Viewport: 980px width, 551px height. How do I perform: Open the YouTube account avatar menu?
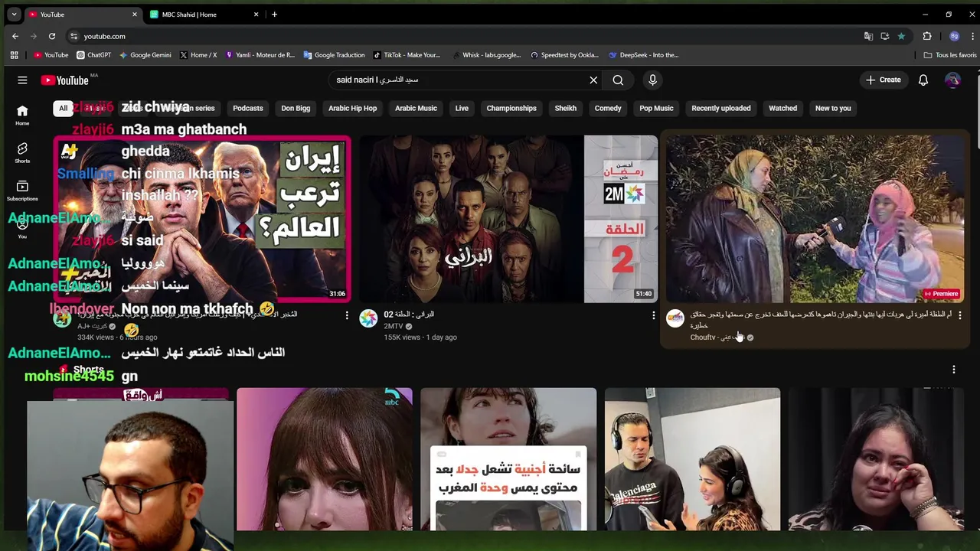coord(952,80)
